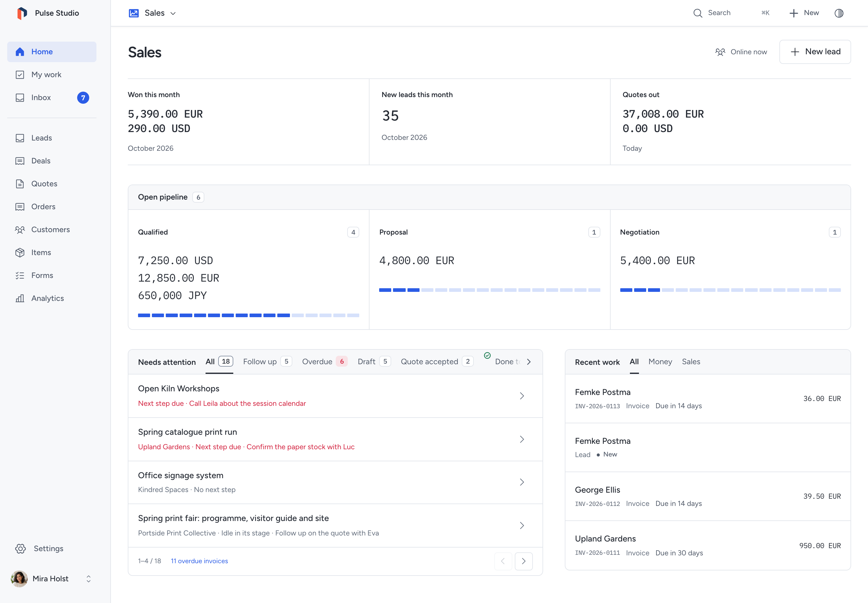The image size is (868, 603).
Task: Open Home from the sidebar icon
Action: [20, 52]
